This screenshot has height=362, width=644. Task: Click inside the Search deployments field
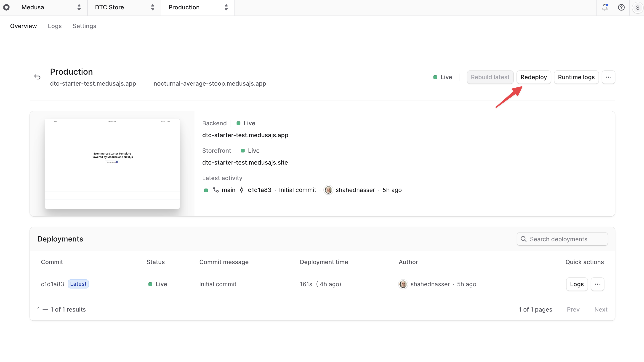[x=562, y=239]
